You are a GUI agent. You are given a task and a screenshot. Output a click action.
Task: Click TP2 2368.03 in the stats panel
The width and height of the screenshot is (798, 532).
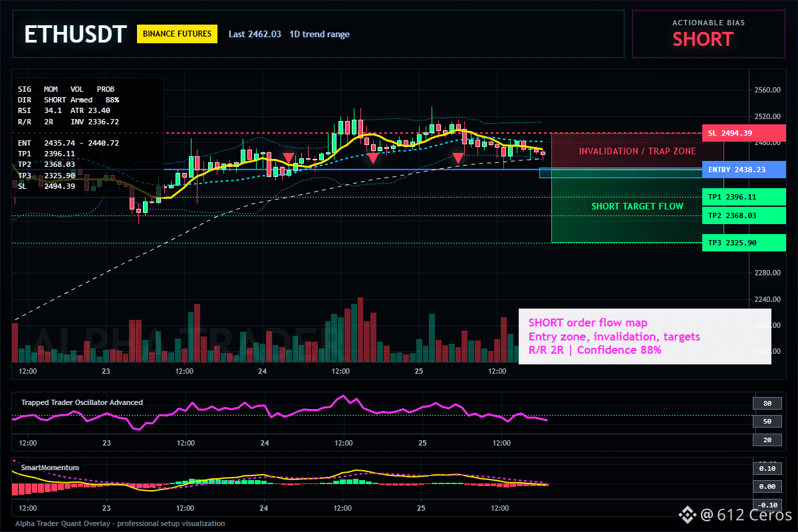pyautogui.click(x=47, y=164)
